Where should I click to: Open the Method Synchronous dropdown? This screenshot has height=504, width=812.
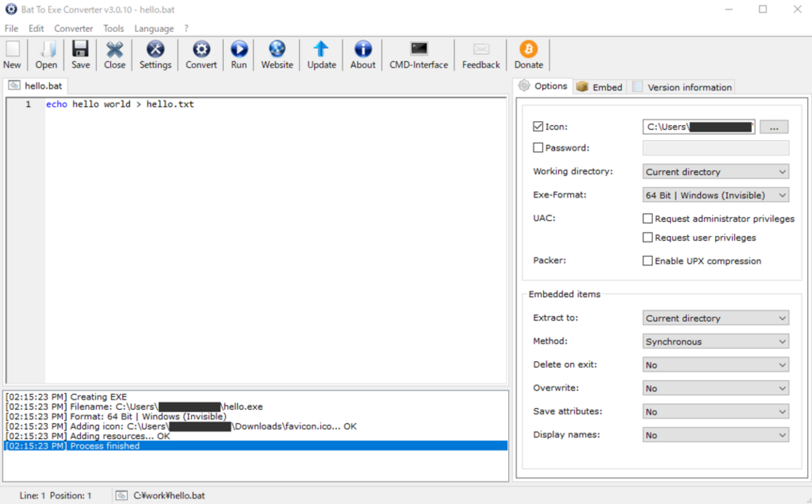point(716,342)
